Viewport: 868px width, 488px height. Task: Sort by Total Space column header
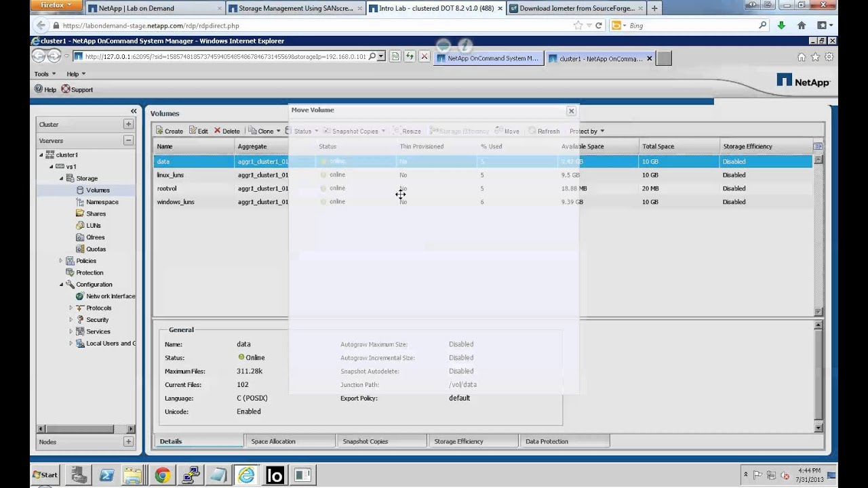pyautogui.click(x=679, y=146)
